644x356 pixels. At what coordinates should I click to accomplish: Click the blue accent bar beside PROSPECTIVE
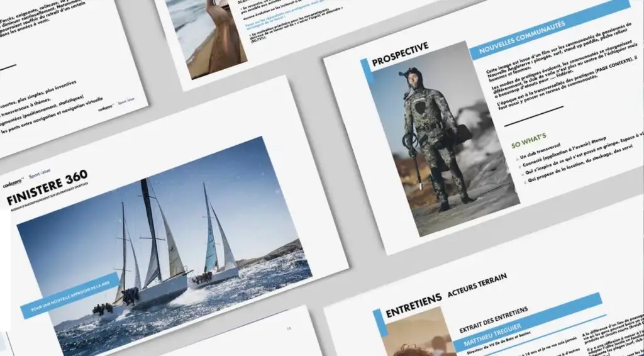pyautogui.click(x=367, y=72)
